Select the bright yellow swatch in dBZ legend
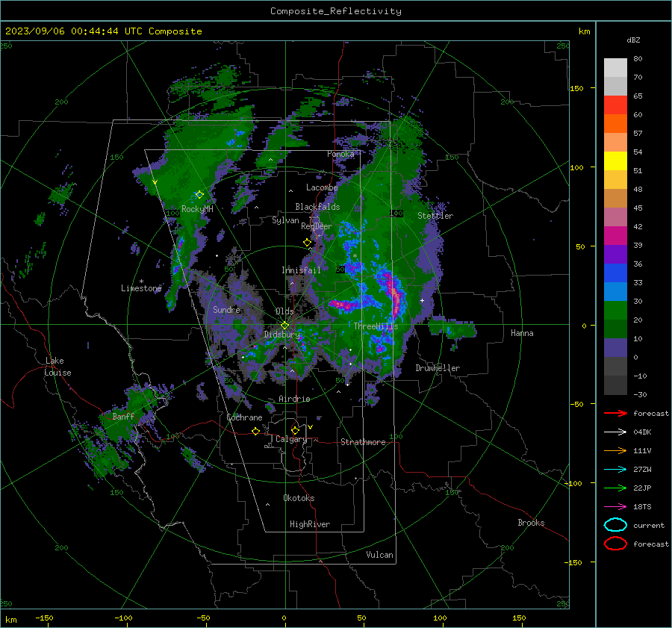The image size is (672, 628). 615,161
